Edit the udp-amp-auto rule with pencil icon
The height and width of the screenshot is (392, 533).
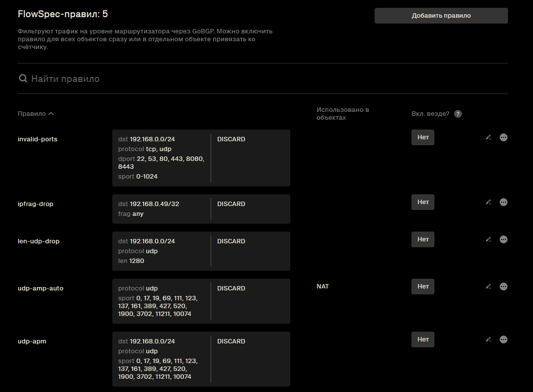point(488,287)
